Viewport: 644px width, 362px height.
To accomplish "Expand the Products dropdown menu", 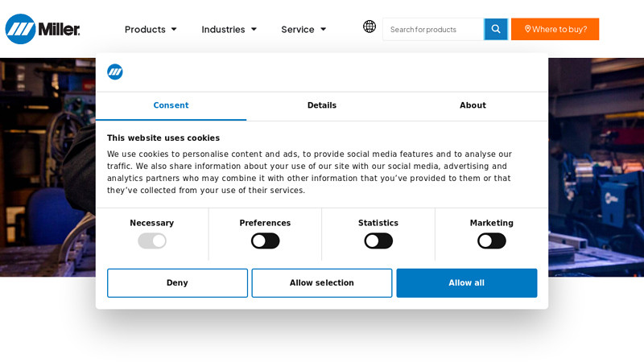I will (x=151, y=29).
